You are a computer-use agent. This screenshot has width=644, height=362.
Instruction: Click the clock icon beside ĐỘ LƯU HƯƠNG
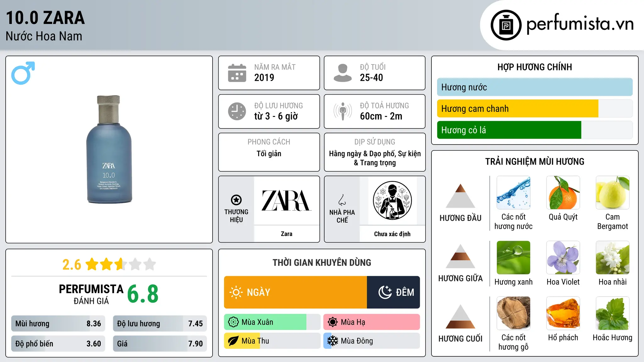(237, 111)
